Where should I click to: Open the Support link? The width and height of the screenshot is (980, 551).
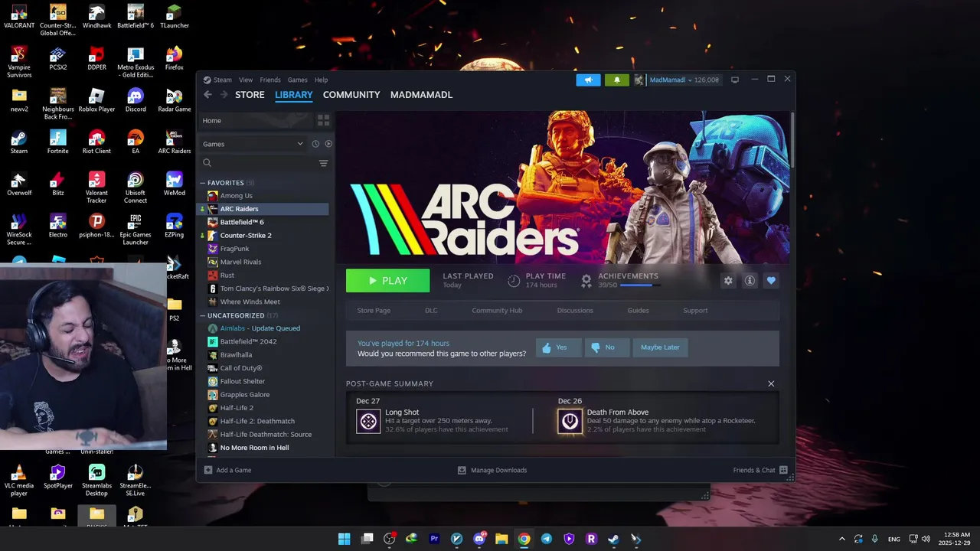pos(695,311)
